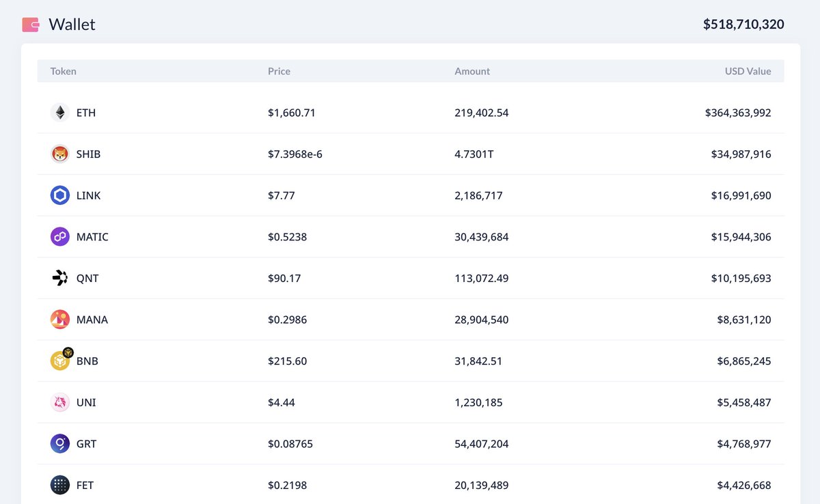
Task: Select the MATIC token name
Action: coord(92,237)
